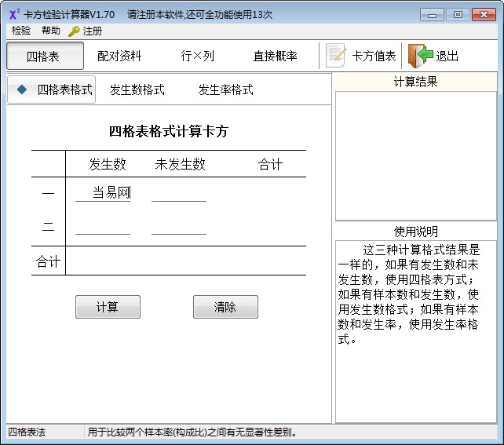The width and height of the screenshot is (504, 445).
Task: Click row 一 发生数 input field
Action: coord(103,193)
